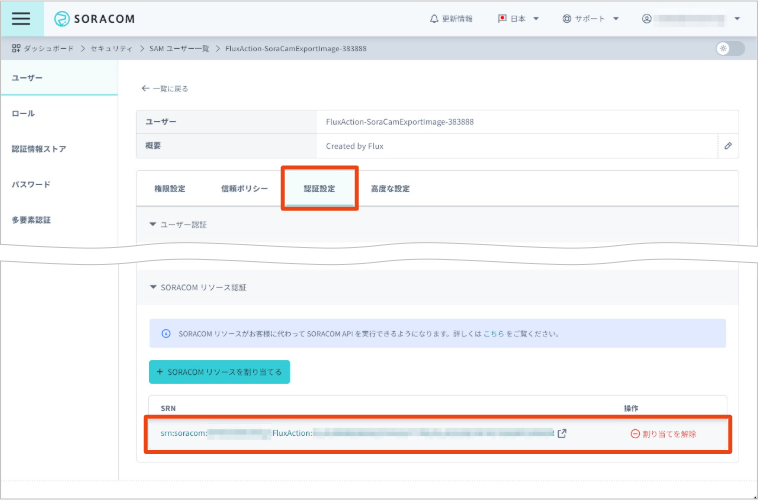Image resolution: width=758 pixels, height=500 pixels.
Task: Click the info icon in the notice banner
Action: click(x=166, y=334)
